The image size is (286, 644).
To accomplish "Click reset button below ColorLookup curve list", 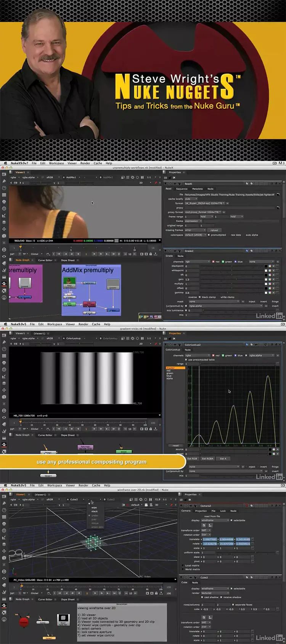I will (175, 446).
